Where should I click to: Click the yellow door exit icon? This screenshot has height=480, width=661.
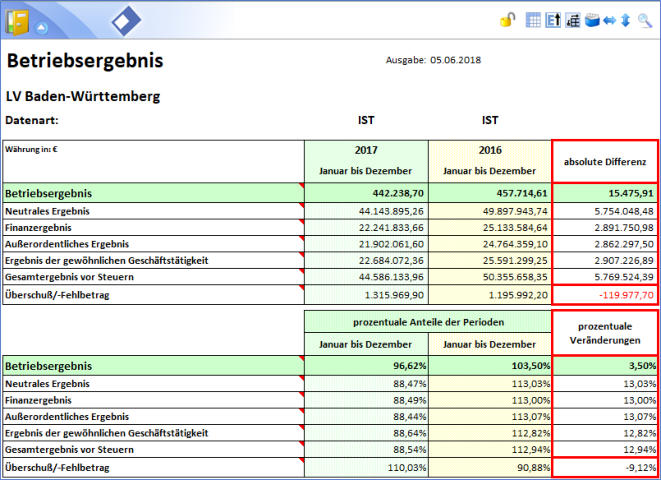[18, 21]
